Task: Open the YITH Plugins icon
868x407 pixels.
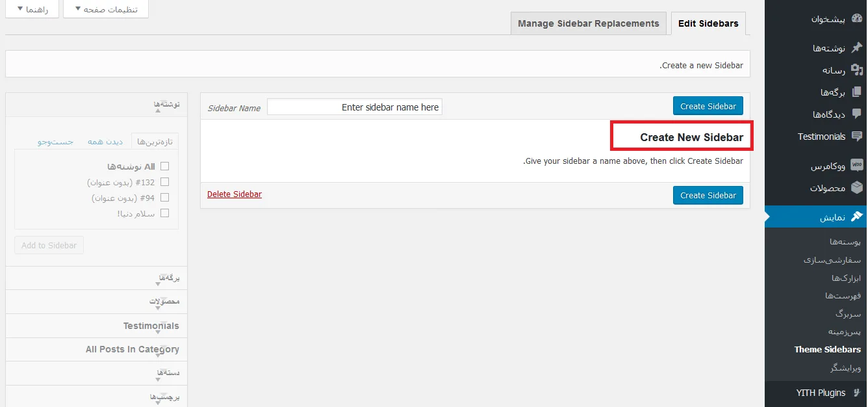Action: coord(856,393)
